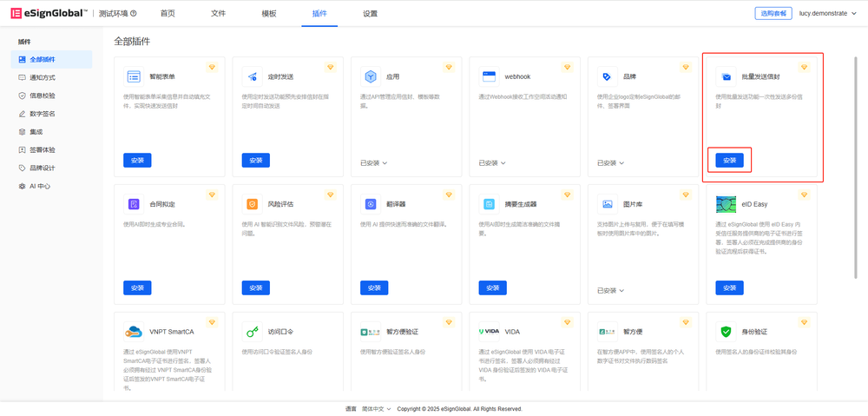The image size is (868, 416).
Task: Open the 访问口令 key icon
Action: coord(252,332)
